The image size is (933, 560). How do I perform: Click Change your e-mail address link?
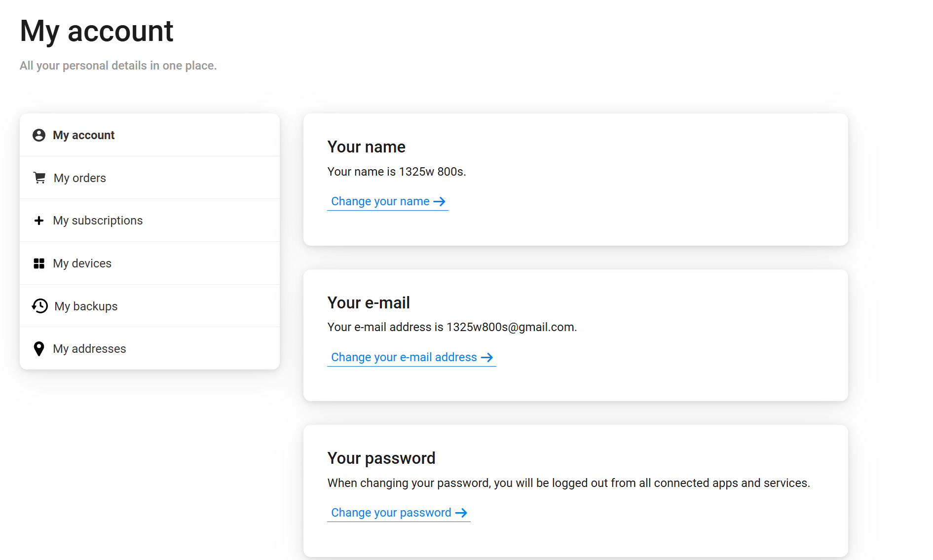coord(404,357)
